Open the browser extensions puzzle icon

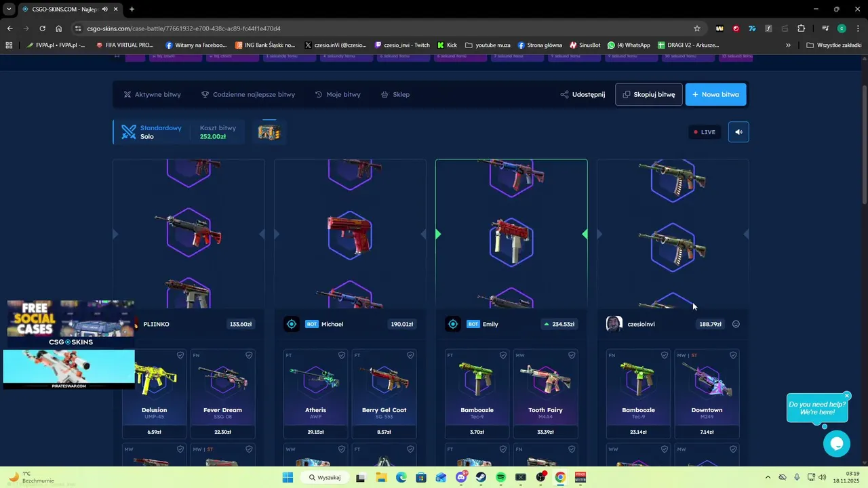[x=801, y=28]
